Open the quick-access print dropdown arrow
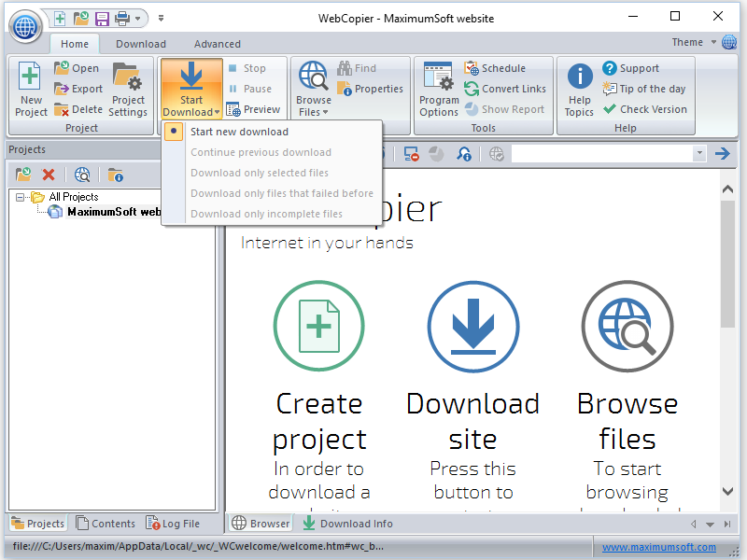Screen dimensions: 747x560 tap(137, 19)
